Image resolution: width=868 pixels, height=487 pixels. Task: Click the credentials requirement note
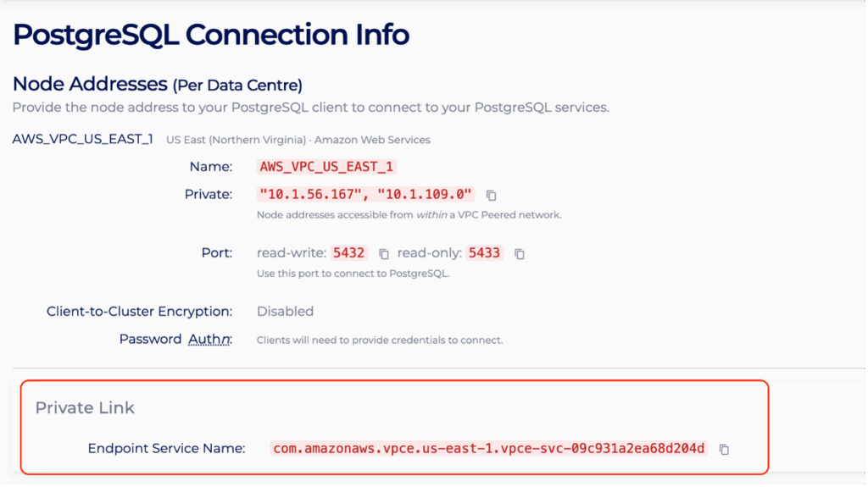380,340
